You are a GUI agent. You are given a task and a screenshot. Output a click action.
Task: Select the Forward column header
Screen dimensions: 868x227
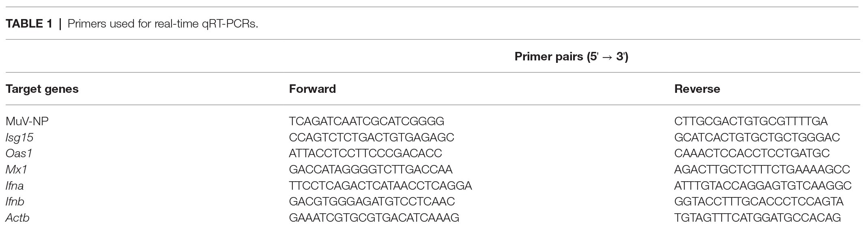tap(312, 89)
